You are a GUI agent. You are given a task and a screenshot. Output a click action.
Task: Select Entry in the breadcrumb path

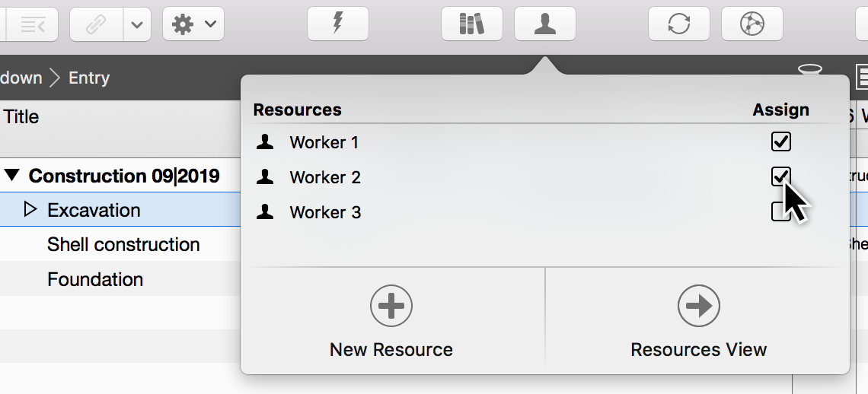point(89,78)
